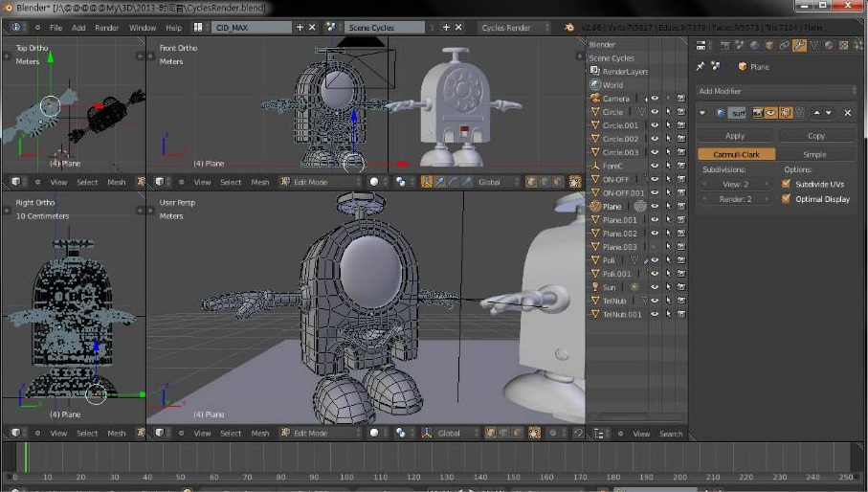Click the Apply modifier button
Viewport: 868px width, 492px height.
735,136
